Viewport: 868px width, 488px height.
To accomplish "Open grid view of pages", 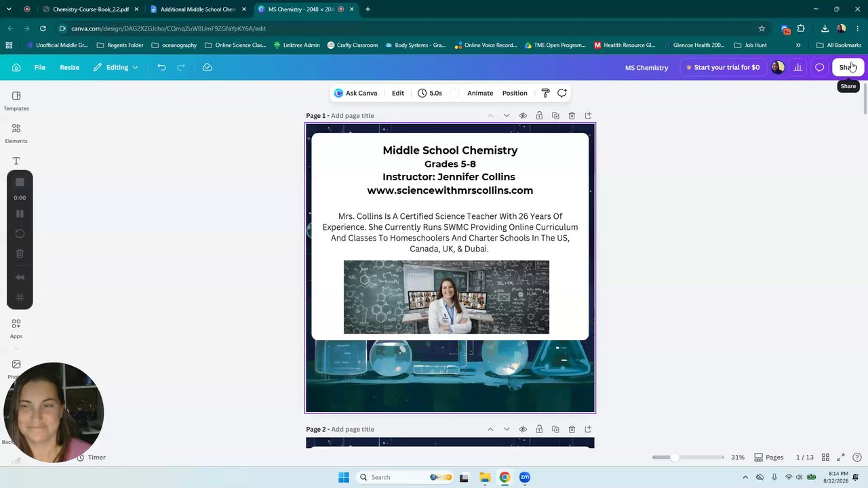I will pos(825,457).
